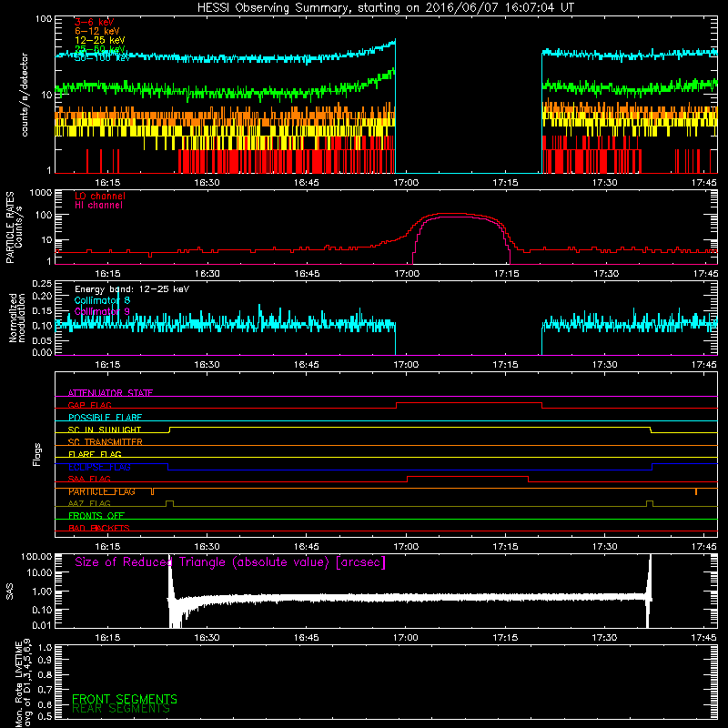Viewport: 728px width, 728px height.
Task: Click the SAA_FLAG label
Action: pyautogui.click(x=89, y=479)
